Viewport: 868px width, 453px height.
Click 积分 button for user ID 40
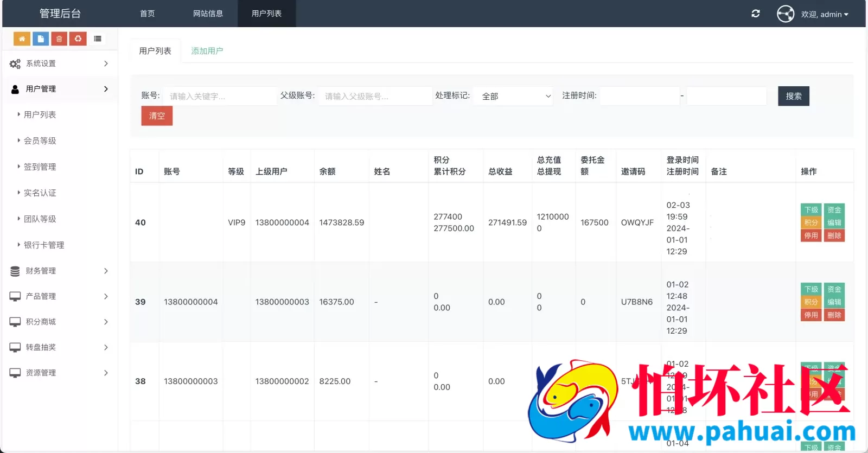tap(812, 222)
